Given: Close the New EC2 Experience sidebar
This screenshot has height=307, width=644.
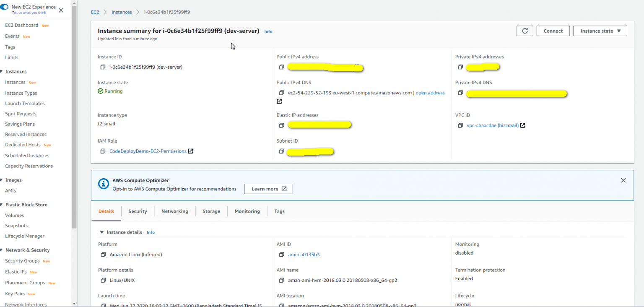Looking at the screenshot, I should [x=61, y=10].
